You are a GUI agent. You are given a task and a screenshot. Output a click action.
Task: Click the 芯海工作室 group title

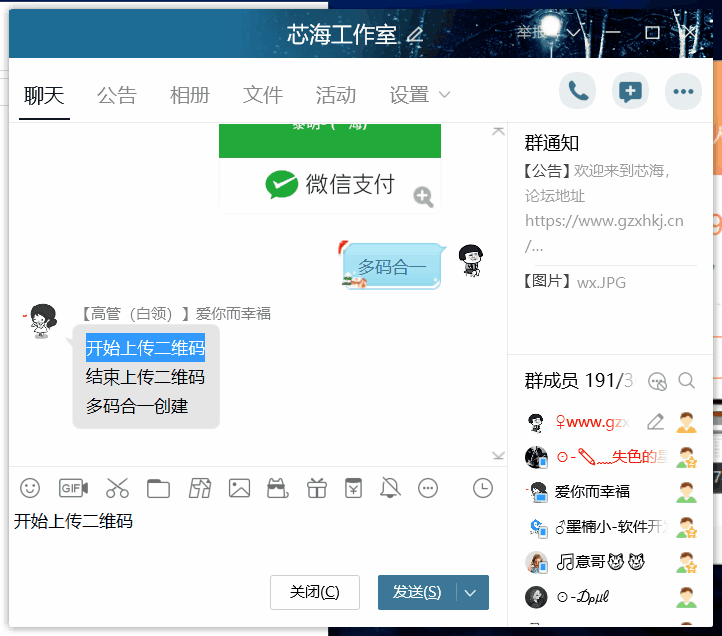point(342,35)
